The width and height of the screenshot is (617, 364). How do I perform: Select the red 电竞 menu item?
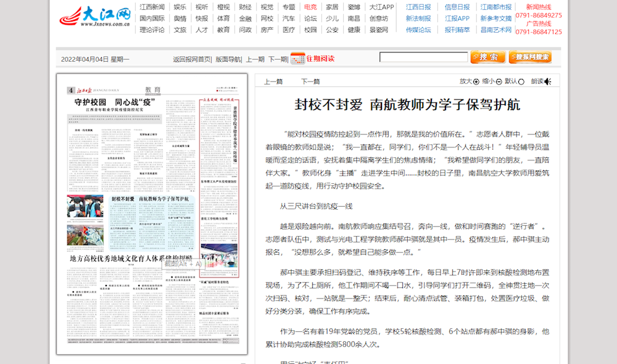click(x=310, y=7)
